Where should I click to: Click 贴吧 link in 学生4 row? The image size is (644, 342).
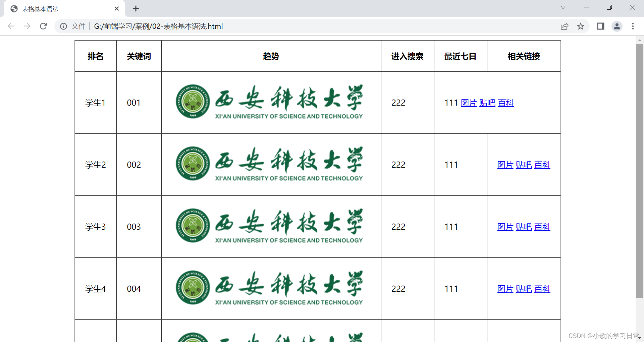coord(524,289)
